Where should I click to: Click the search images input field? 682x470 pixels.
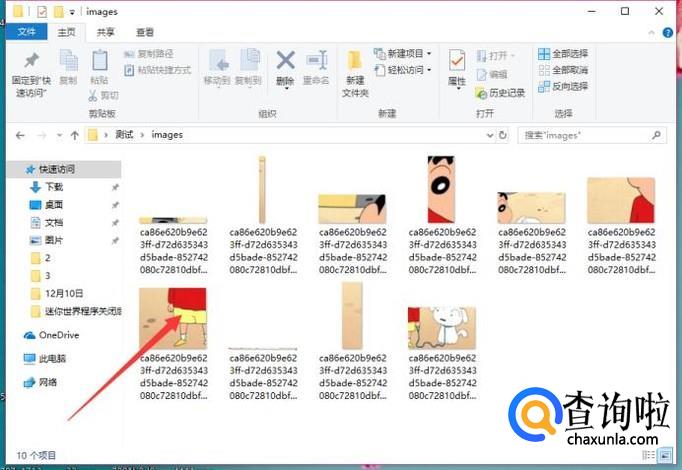(x=586, y=136)
